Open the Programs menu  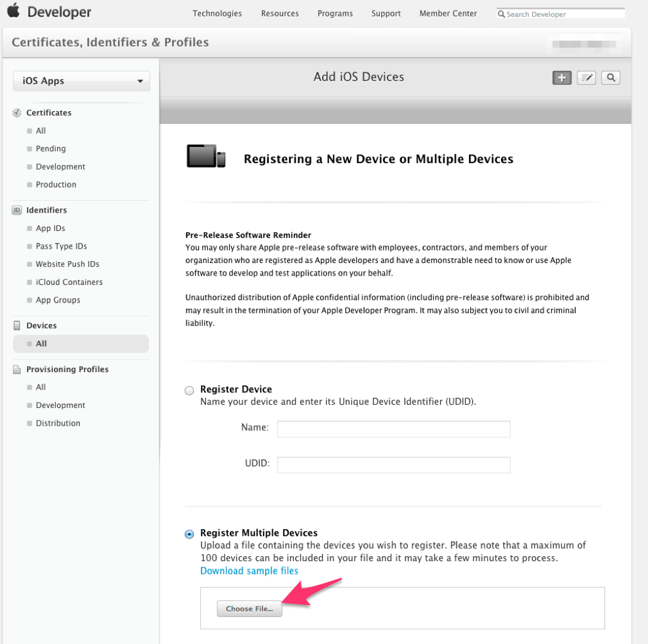[x=335, y=14]
